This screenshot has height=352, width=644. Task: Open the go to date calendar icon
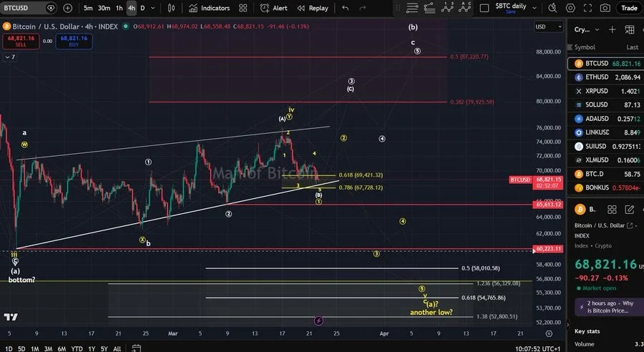click(x=137, y=348)
